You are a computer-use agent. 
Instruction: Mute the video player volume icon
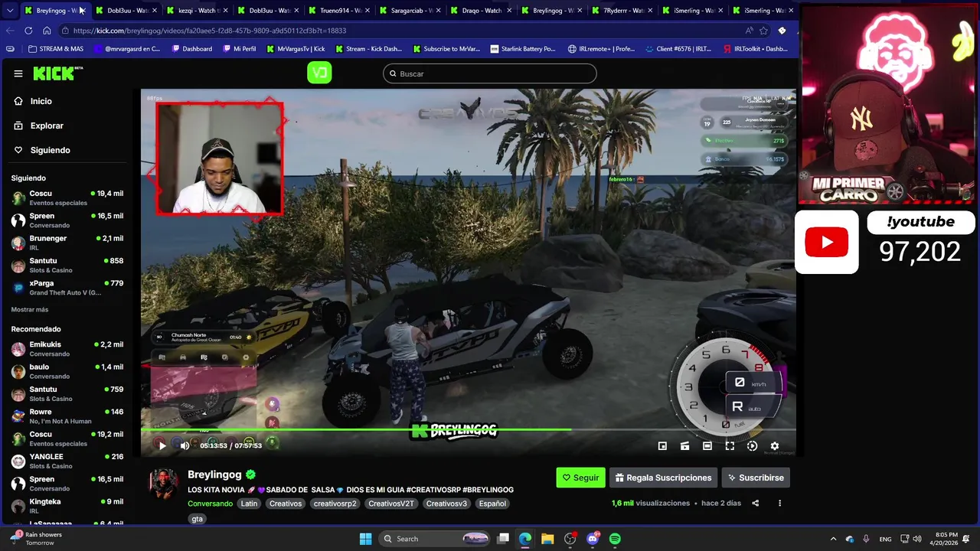tap(185, 445)
